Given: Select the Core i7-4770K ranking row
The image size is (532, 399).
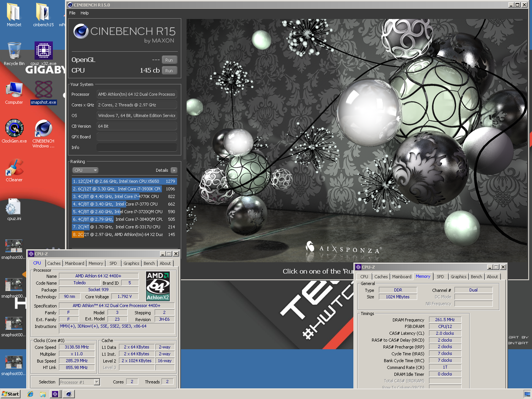Looking at the screenshot, I should pos(124,196).
